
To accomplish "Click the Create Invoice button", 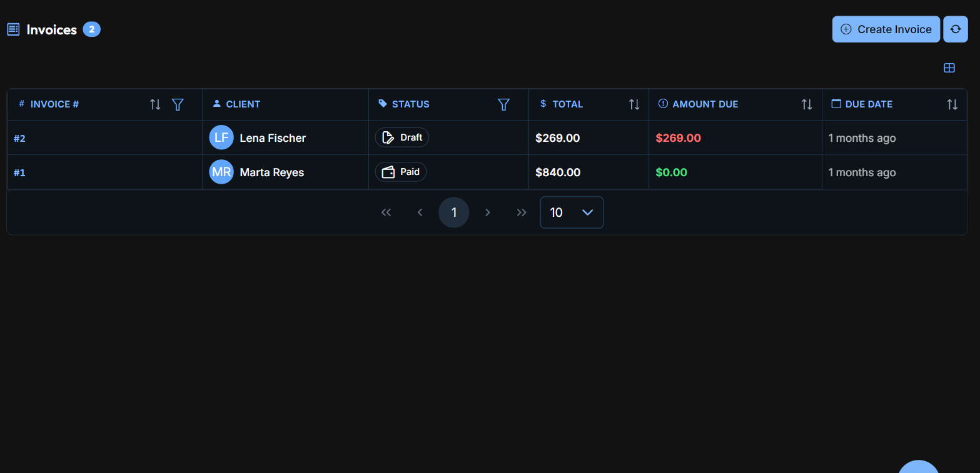I will (886, 29).
